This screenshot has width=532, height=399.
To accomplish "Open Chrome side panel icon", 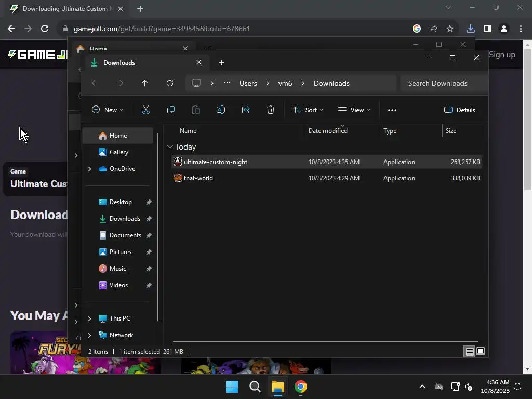I will point(487,29).
